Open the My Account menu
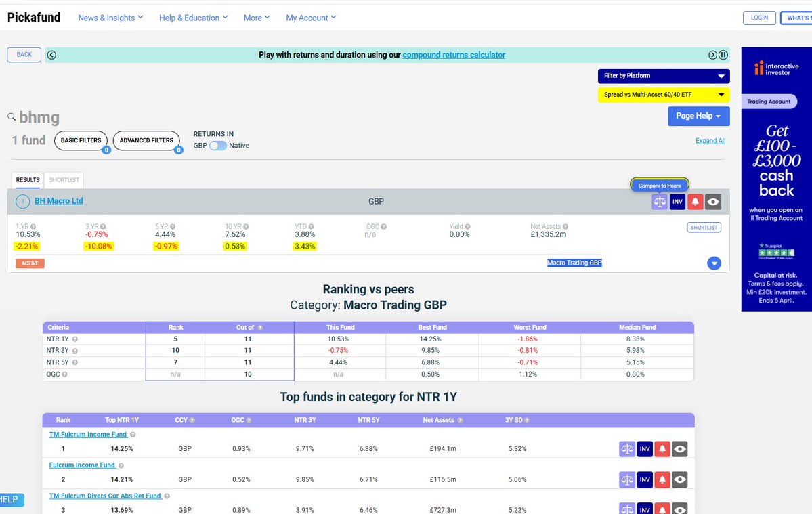Viewport: 812px width, 514px height. 312,18
